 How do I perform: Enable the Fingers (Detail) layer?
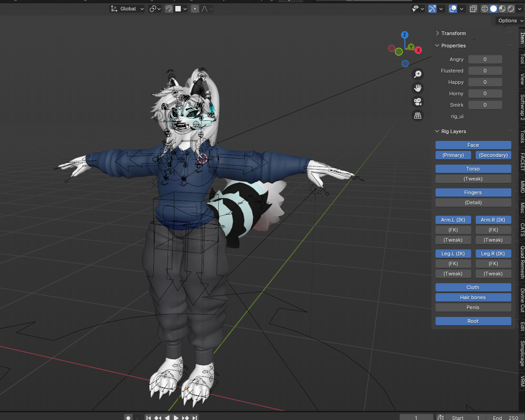tap(473, 202)
